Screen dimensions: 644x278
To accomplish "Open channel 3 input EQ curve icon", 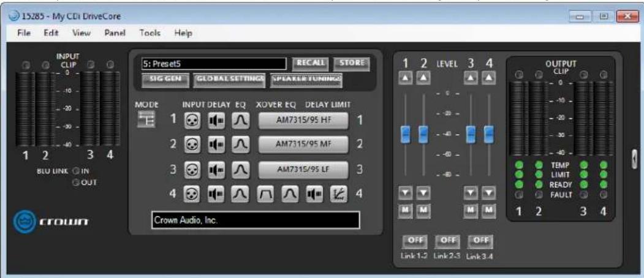I will pos(240,169).
